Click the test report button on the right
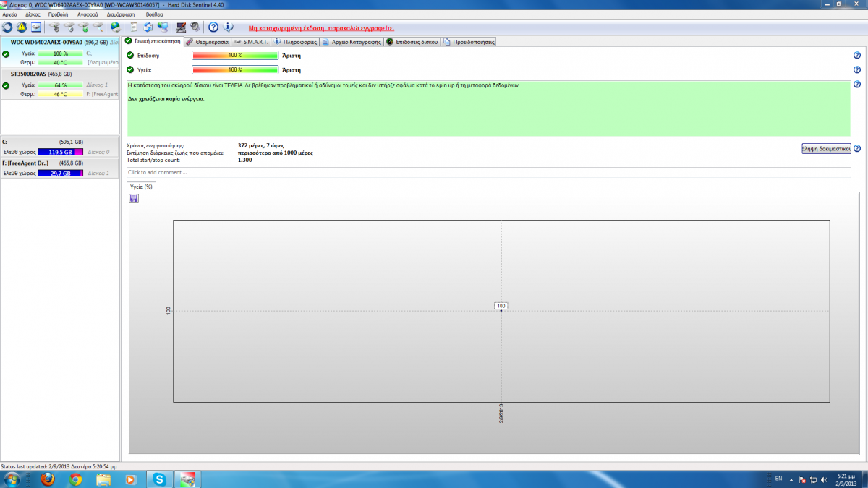Screen dimensions: 868x488 click(826, 148)
